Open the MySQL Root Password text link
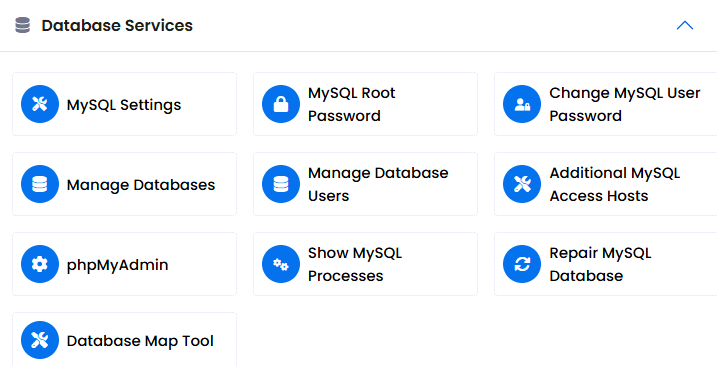The width and height of the screenshot is (717, 366). click(351, 104)
